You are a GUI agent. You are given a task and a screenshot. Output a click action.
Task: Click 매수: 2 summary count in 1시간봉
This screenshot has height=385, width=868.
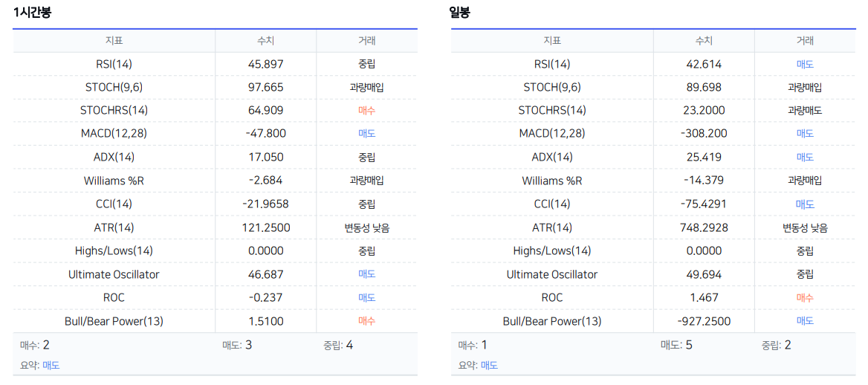pos(34,346)
